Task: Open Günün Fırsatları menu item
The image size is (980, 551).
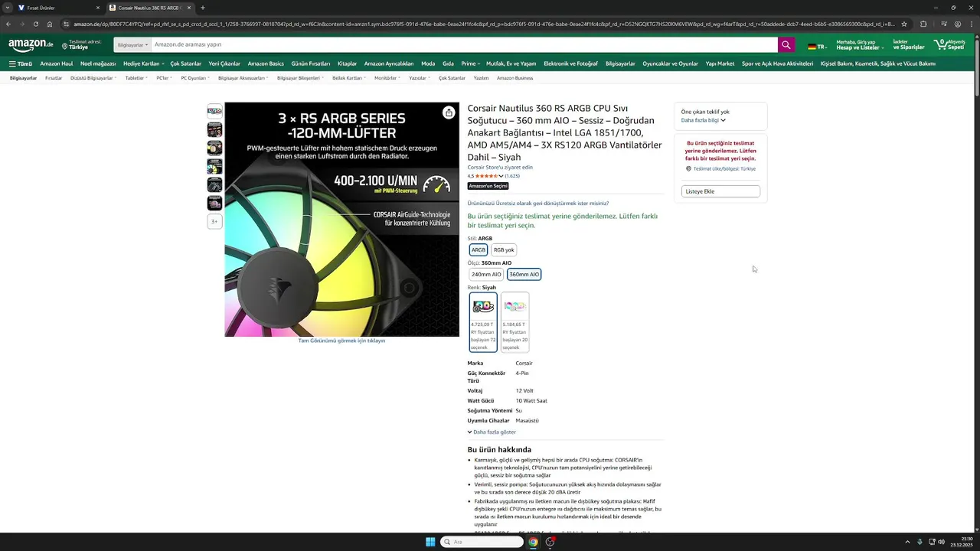Action: [x=311, y=64]
